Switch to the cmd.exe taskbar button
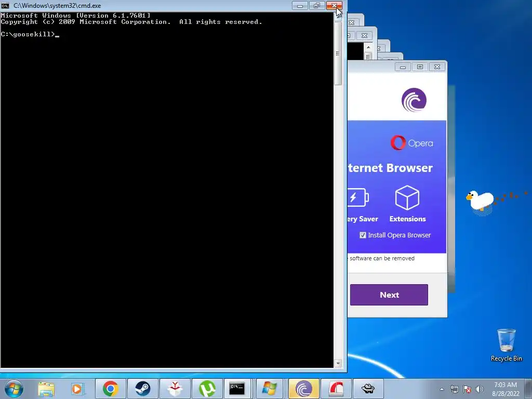This screenshot has height=399, width=532. [237, 389]
